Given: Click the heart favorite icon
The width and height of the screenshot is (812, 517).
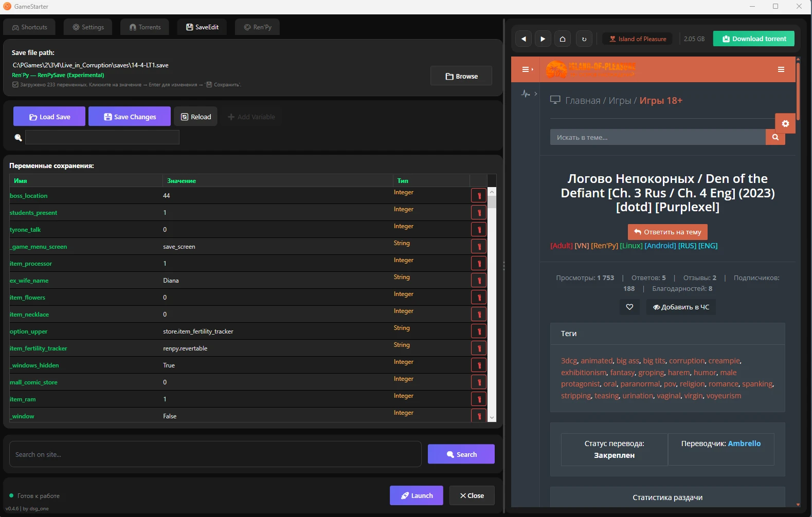Looking at the screenshot, I should pos(629,307).
